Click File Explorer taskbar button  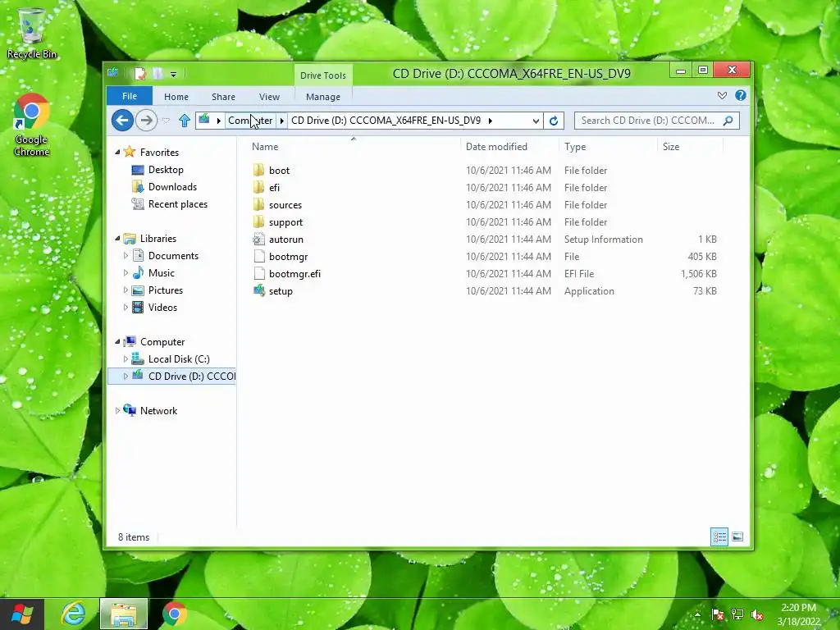click(123, 614)
